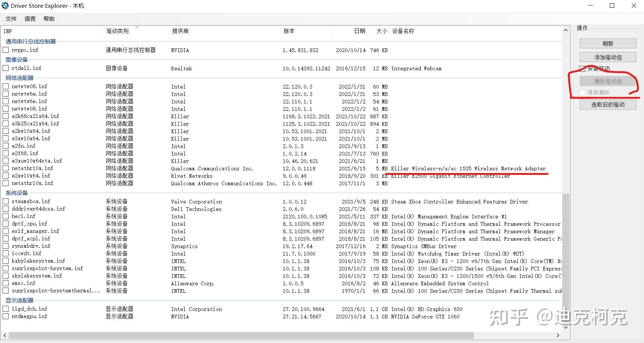The height and width of the screenshot is (343, 644).
Task: Sort by the INF column header
Action: [x=52, y=31]
